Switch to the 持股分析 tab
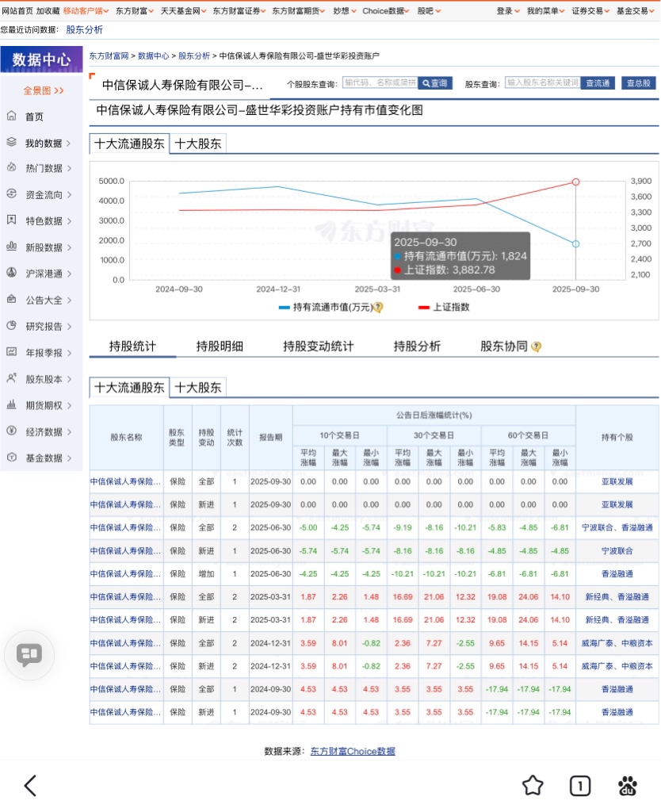This screenshot has width=661, height=812. coord(417,346)
